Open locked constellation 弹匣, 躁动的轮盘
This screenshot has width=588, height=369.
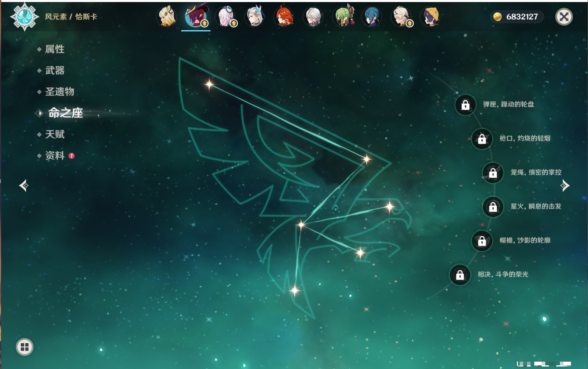(x=465, y=105)
